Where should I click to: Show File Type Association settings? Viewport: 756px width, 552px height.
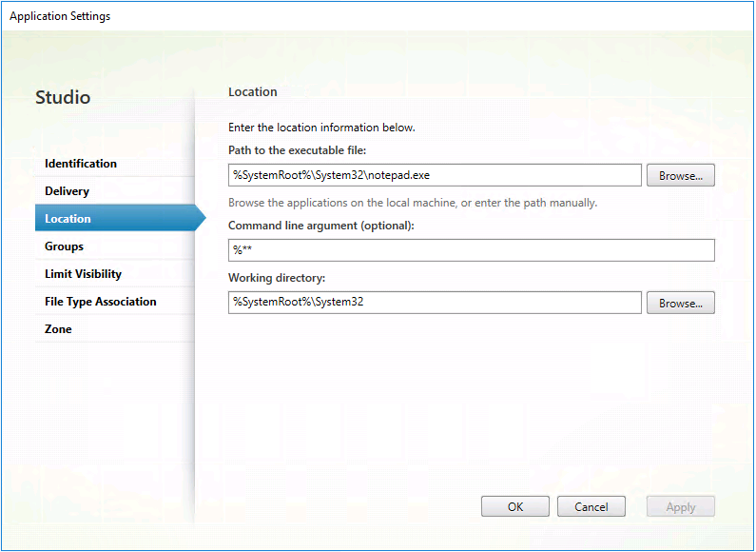(100, 302)
